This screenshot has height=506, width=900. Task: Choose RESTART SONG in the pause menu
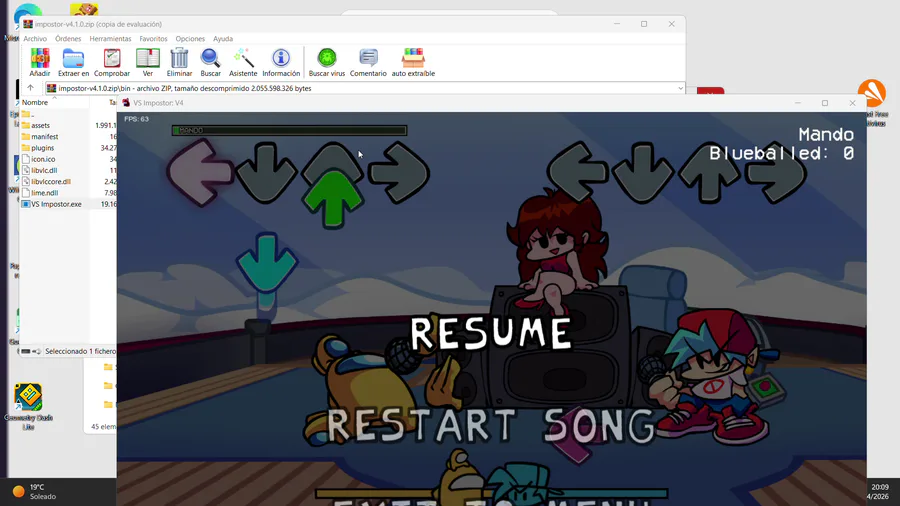coord(491,425)
